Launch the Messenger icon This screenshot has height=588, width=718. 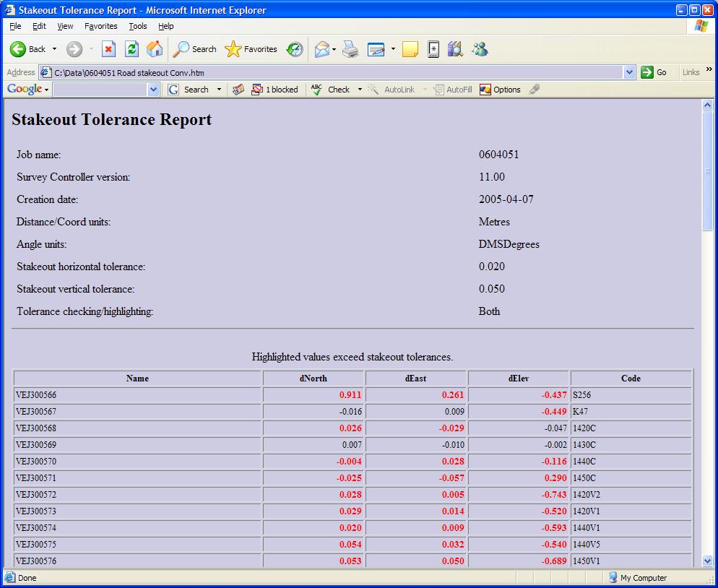click(480, 49)
